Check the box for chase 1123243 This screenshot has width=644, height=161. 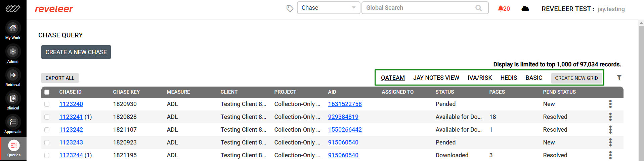47,143
